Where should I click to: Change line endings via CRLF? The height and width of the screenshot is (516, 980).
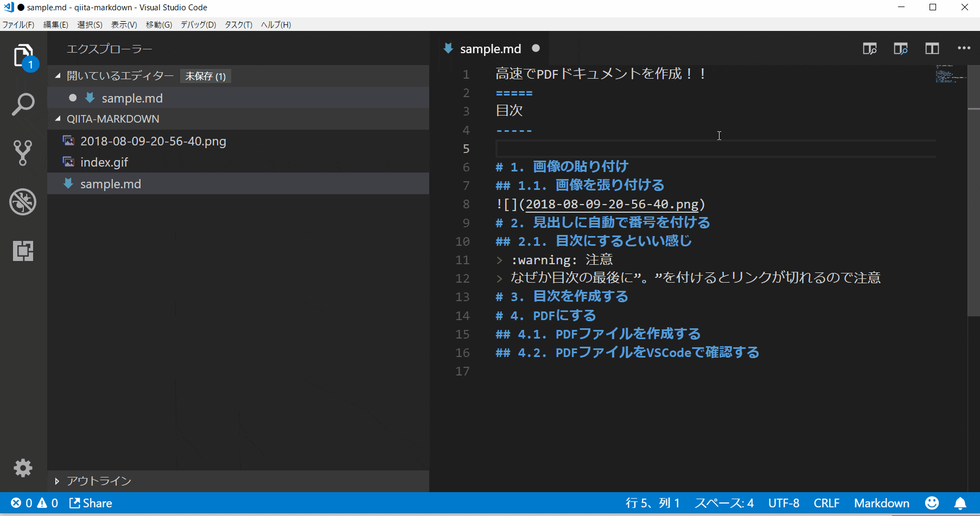coord(826,503)
